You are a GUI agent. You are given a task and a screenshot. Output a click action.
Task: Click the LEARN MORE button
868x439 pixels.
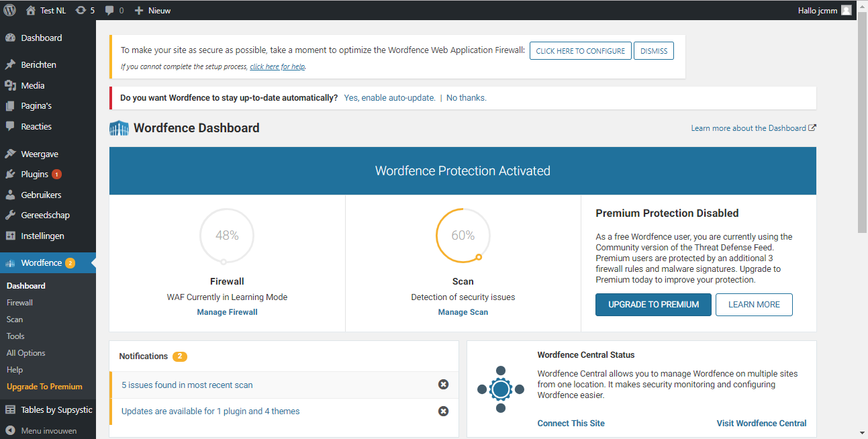click(754, 305)
